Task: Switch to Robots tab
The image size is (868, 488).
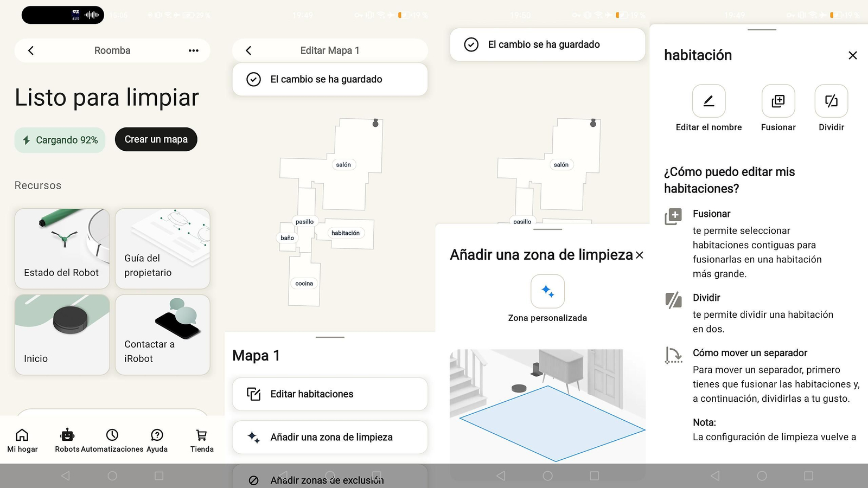Action: tap(67, 440)
